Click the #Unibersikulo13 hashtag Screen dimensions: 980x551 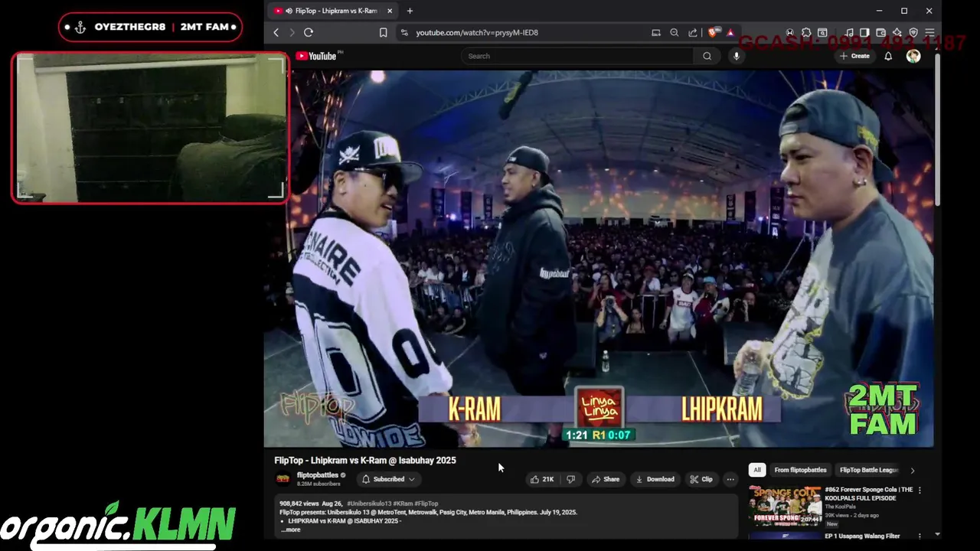(369, 504)
